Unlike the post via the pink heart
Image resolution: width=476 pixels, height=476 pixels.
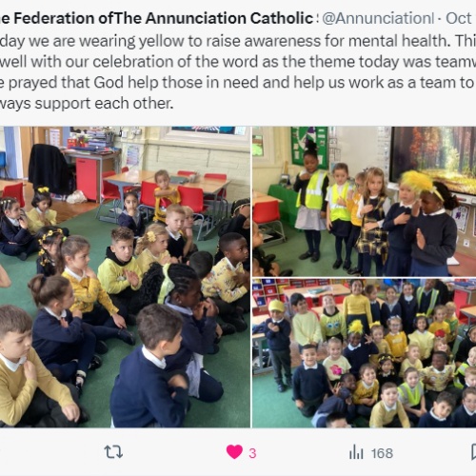click(234, 452)
